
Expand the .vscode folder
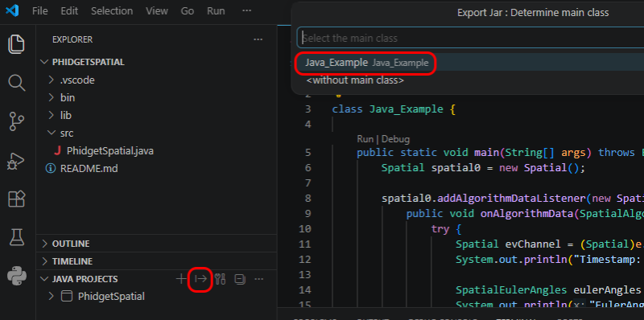click(51, 80)
